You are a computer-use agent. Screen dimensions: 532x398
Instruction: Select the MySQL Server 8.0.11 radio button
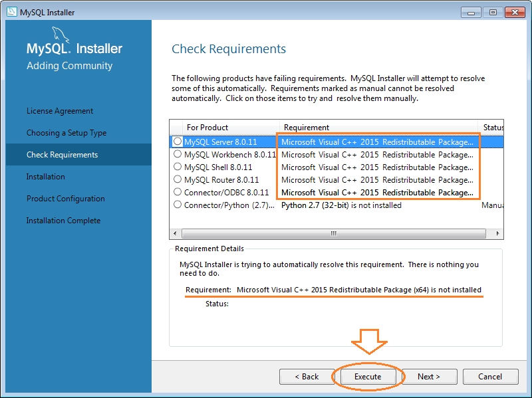pos(178,142)
